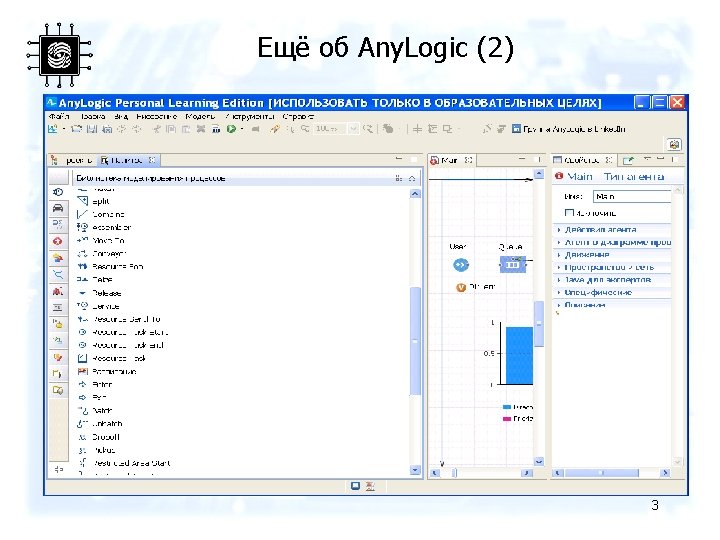Select the Road Traffic car palette icon
The width and height of the screenshot is (720, 540).
pos(58,208)
